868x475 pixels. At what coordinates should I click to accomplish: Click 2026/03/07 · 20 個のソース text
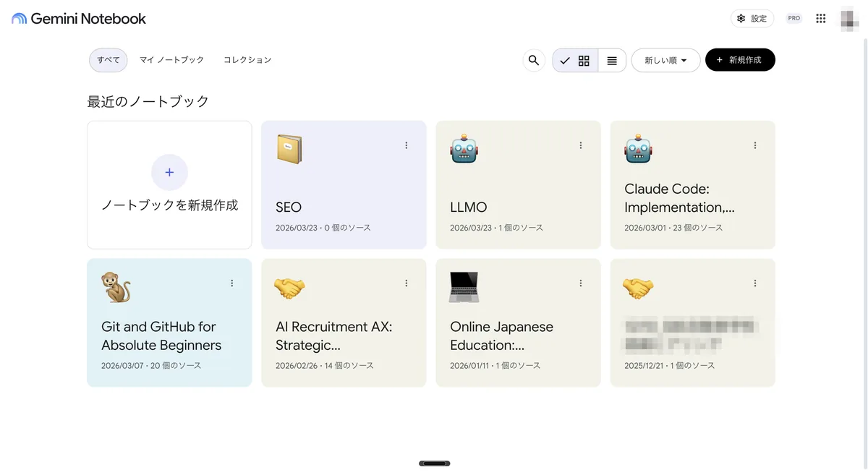[151, 366]
